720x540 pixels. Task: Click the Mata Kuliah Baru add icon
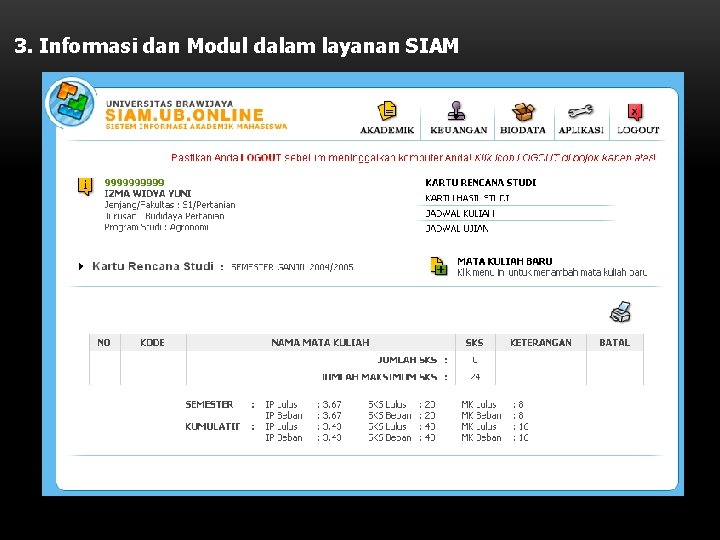pos(439,266)
